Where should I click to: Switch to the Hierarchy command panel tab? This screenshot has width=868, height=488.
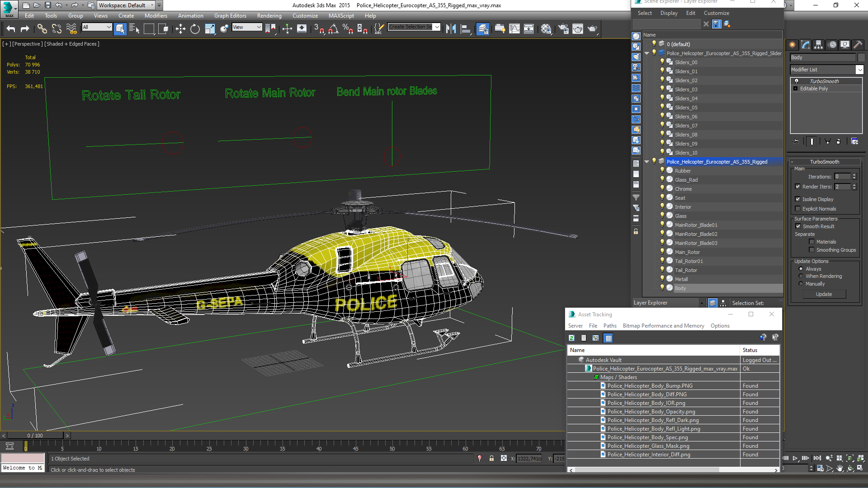point(819,45)
